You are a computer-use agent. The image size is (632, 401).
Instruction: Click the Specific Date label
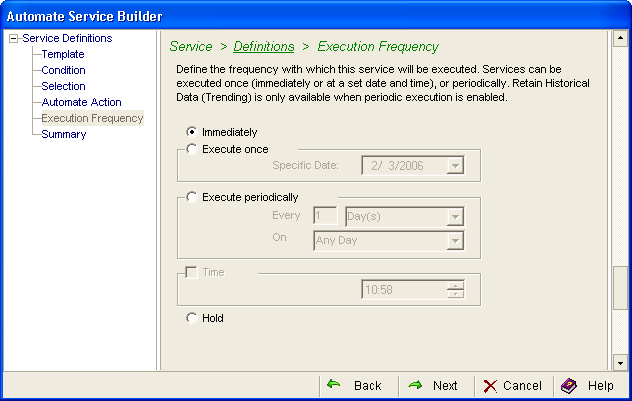click(x=305, y=165)
